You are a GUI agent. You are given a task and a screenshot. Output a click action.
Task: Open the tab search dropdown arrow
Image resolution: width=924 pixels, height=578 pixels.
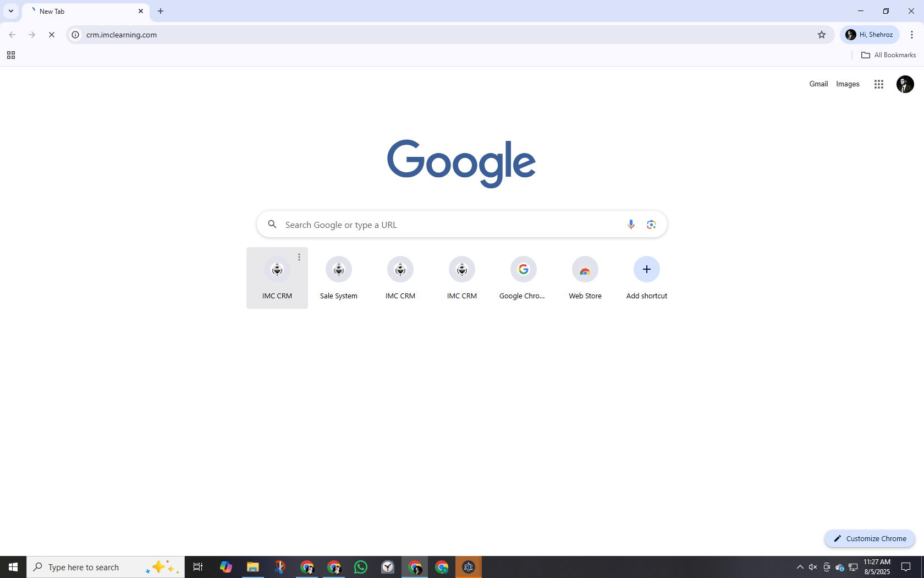tap(10, 11)
